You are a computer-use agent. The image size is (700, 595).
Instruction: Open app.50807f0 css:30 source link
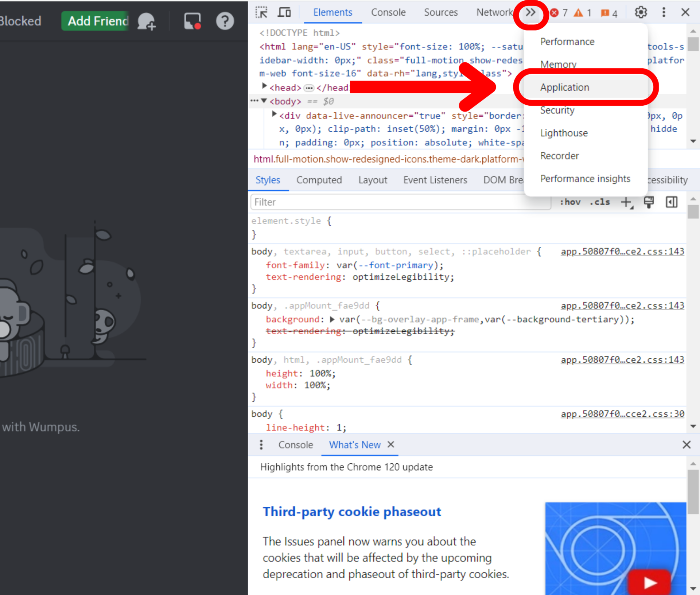point(622,414)
